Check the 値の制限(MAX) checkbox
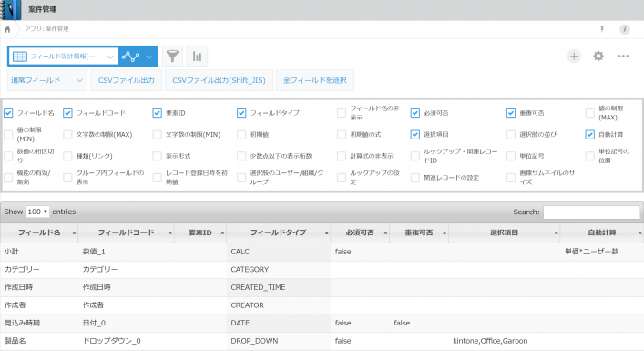Viewport: 644px width, 351px height. coord(589,113)
